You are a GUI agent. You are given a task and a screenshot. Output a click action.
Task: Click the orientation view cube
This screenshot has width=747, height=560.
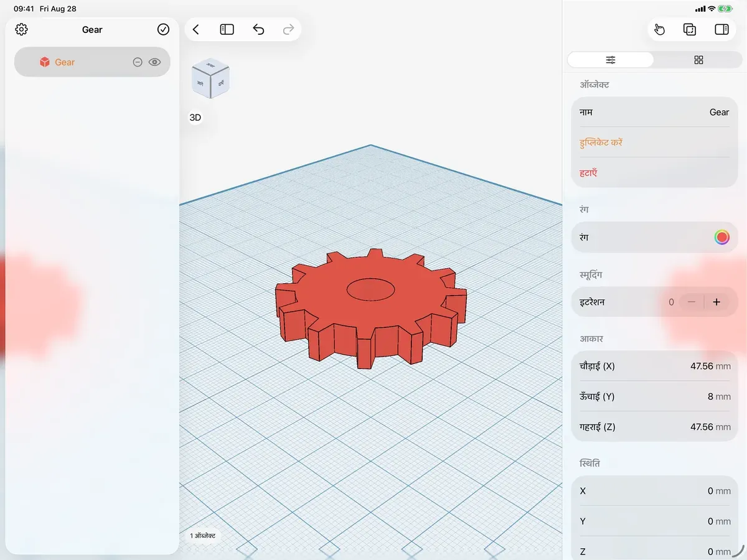tap(210, 78)
